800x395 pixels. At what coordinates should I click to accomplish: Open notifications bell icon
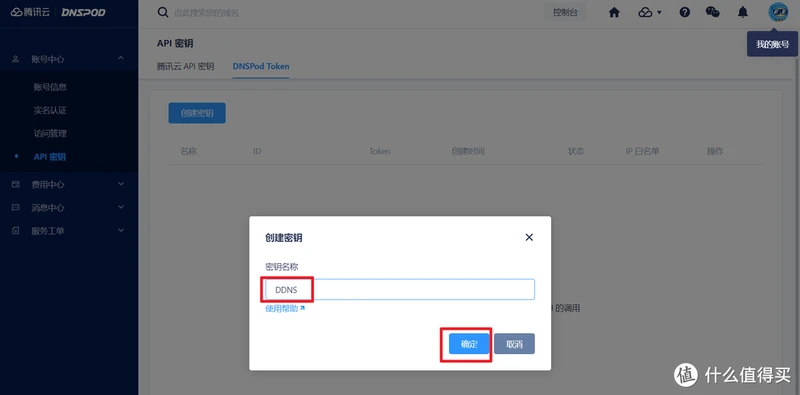(743, 13)
